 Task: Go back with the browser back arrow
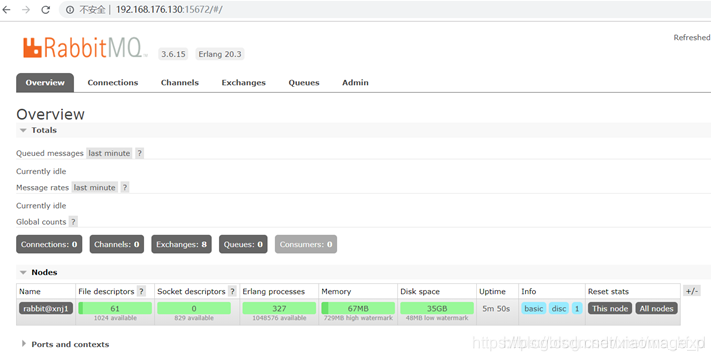point(6,10)
